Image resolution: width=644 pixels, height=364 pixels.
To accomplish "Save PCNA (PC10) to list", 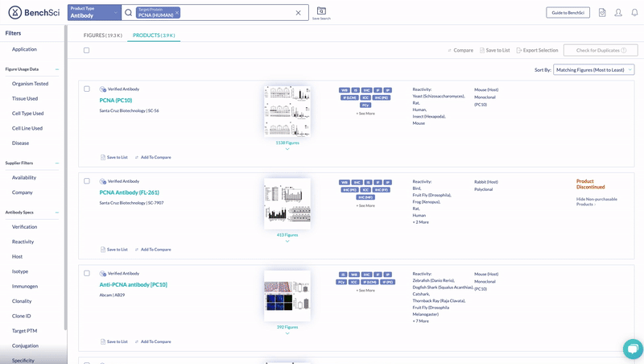I will point(114,157).
